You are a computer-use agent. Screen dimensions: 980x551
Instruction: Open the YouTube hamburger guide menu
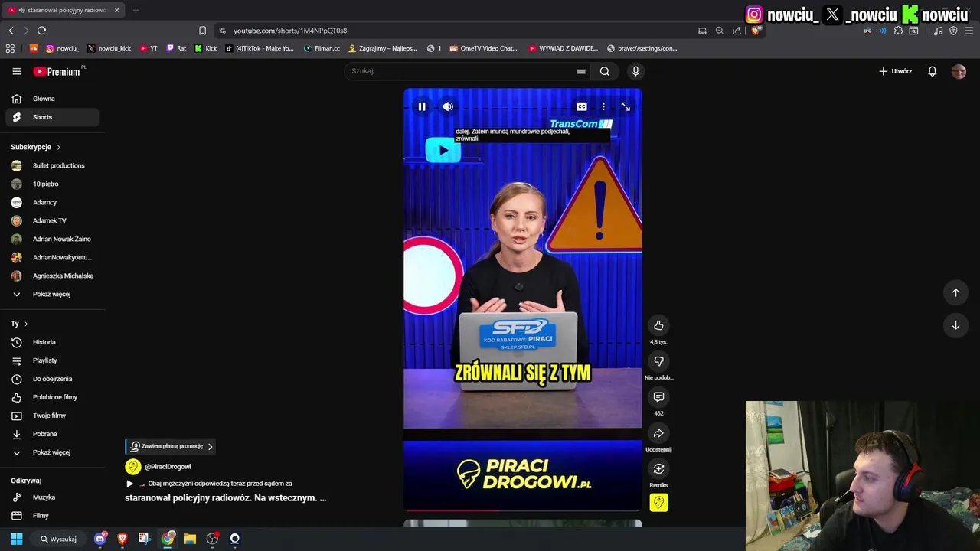(x=16, y=71)
